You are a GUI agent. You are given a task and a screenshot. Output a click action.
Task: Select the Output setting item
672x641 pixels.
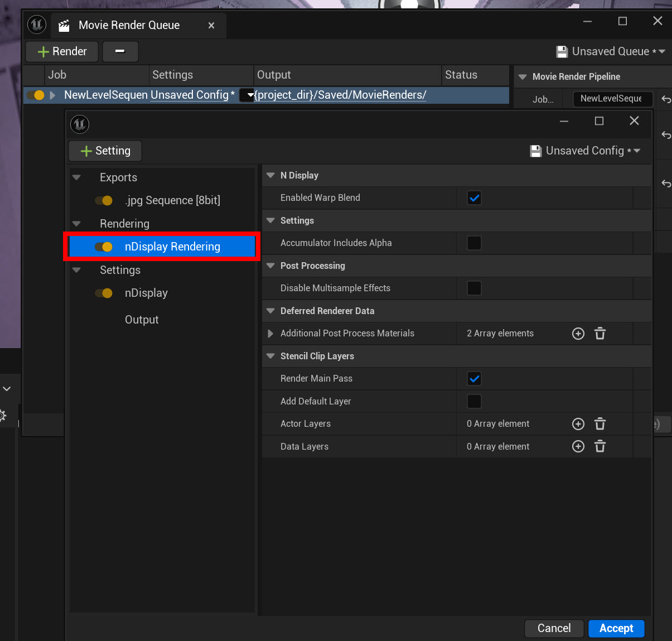click(x=142, y=320)
